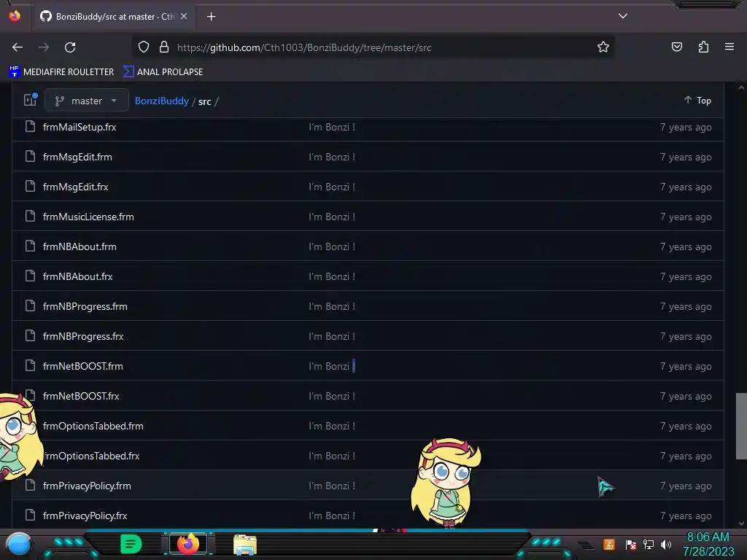747x560 pixels.
Task: Open frmMsgEdit.frx file
Action: [76, 187]
